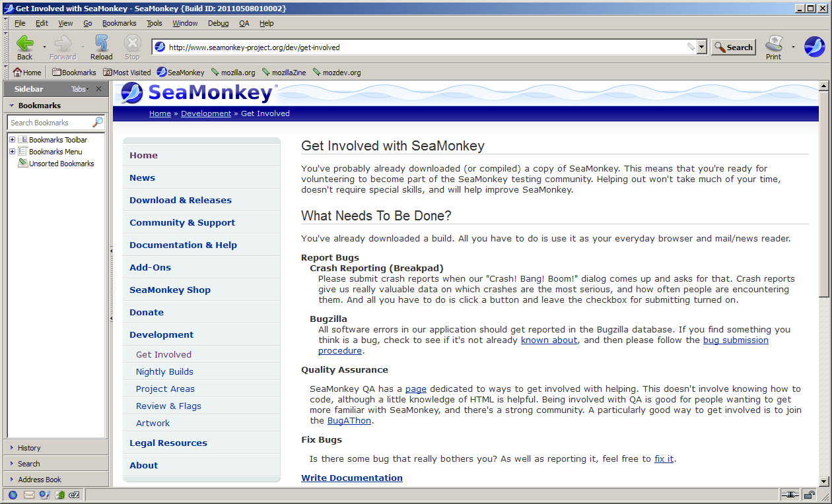Open Mail & Newsgroups from status bar

point(29,495)
